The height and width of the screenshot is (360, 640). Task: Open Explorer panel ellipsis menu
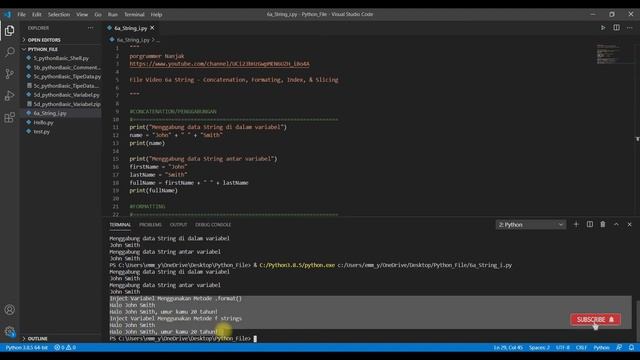tap(91, 28)
